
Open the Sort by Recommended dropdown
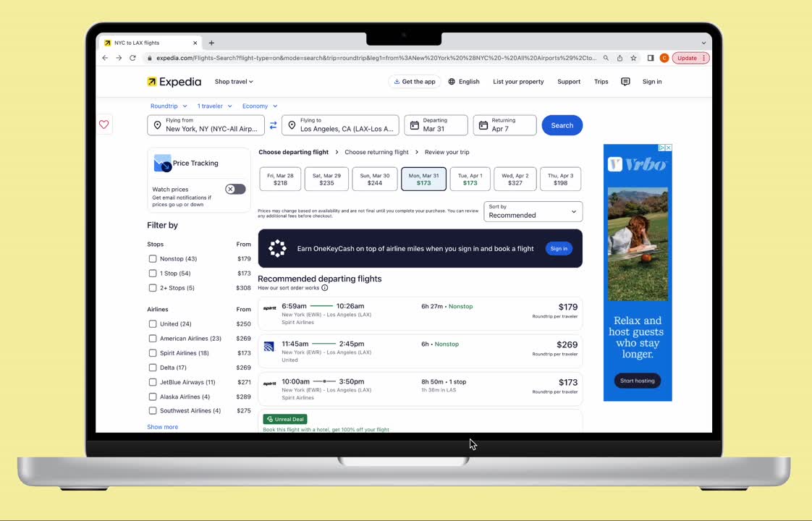[533, 211]
